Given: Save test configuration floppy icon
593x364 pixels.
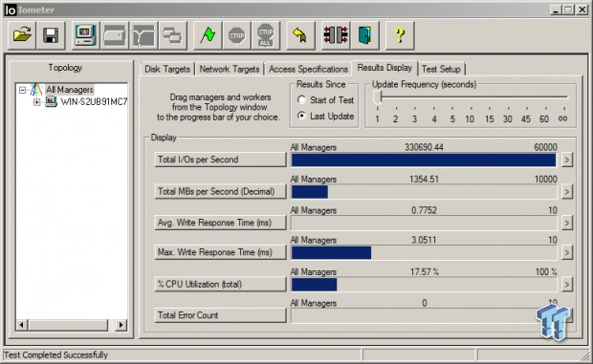Looking at the screenshot, I should tap(51, 35).
